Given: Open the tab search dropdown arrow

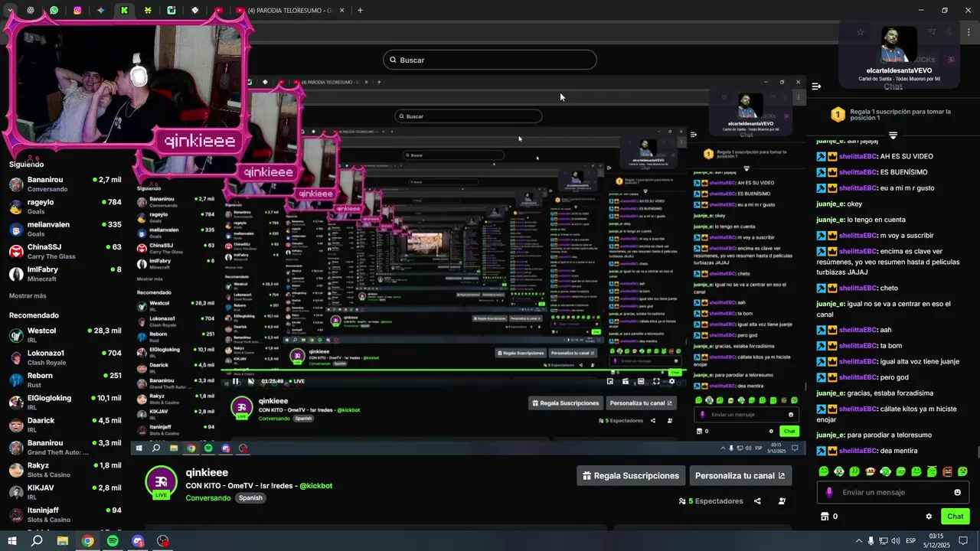Looking at the screenshot, I should click(10, 11).
